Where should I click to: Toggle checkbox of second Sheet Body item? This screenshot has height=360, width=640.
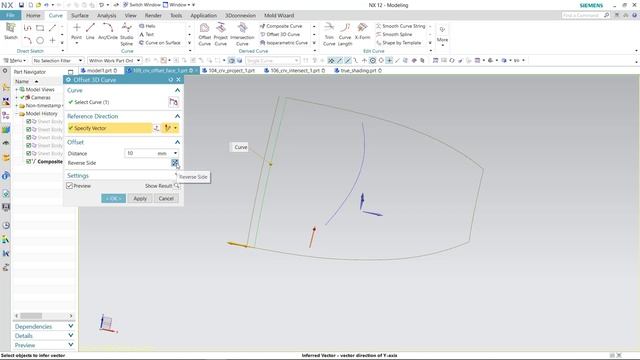click(x=29, y=129)
